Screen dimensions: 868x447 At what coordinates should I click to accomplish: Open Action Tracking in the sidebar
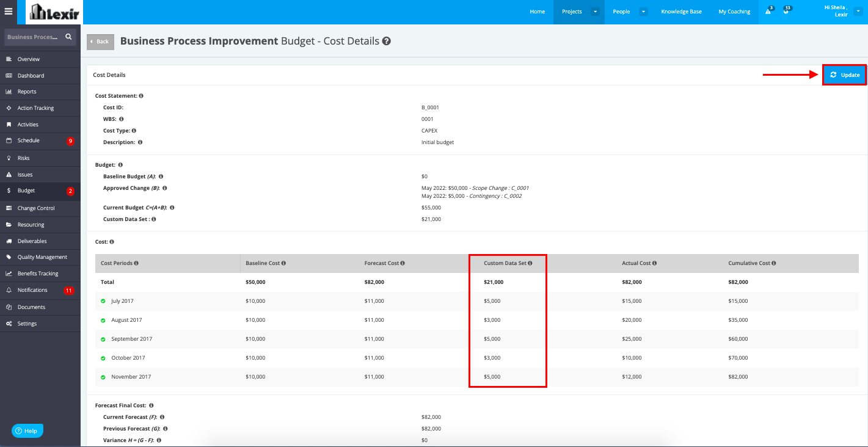(40, 108)
